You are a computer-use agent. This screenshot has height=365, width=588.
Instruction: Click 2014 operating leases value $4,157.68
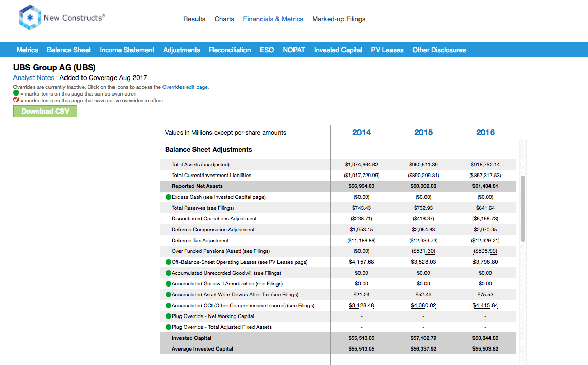(x=362, y=262)
